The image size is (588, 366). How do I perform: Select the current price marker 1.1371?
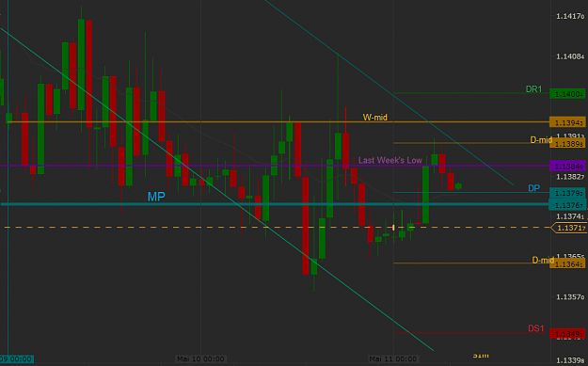click(x=568, y=228)
